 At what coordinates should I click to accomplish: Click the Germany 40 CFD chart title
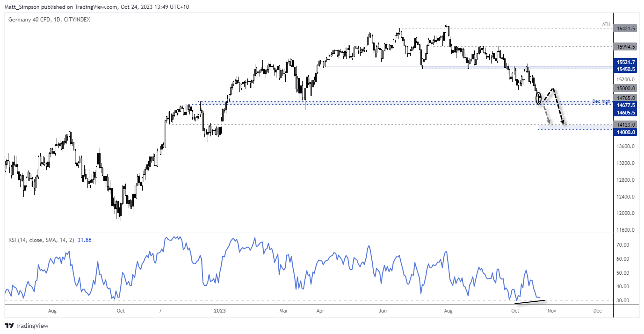click(x=49, y=20)
